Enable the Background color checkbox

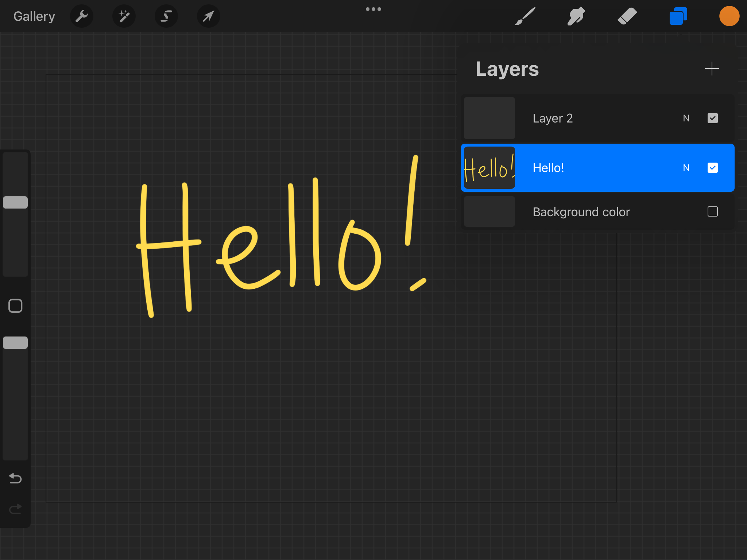712,211
